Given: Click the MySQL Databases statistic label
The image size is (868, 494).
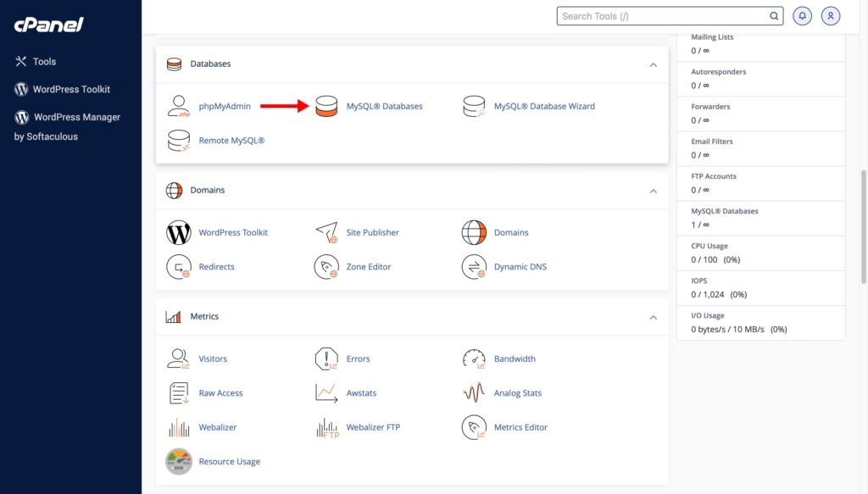Looking at the screenshot, I should pos(725,211).
